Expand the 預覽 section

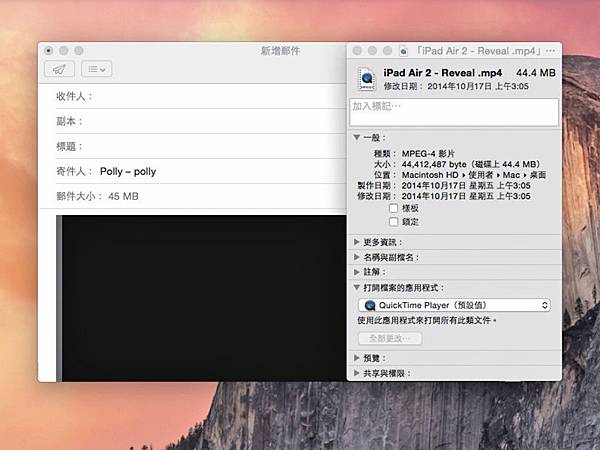357,358
